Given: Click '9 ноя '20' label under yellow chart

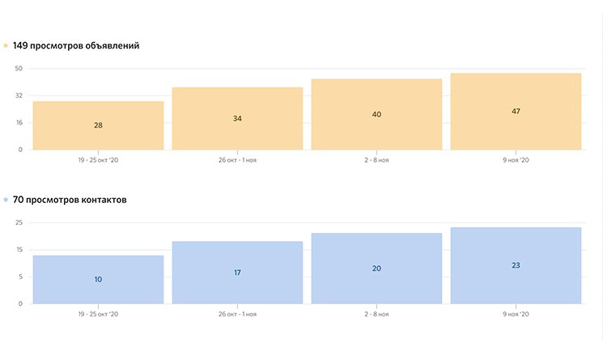Looking at the screenshot, I should [x=516, y=160].
